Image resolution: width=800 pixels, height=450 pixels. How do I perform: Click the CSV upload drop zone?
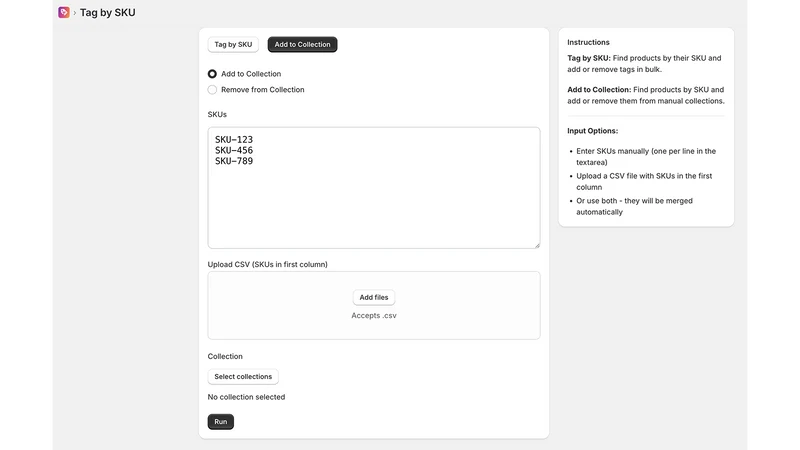click(374, 306)
